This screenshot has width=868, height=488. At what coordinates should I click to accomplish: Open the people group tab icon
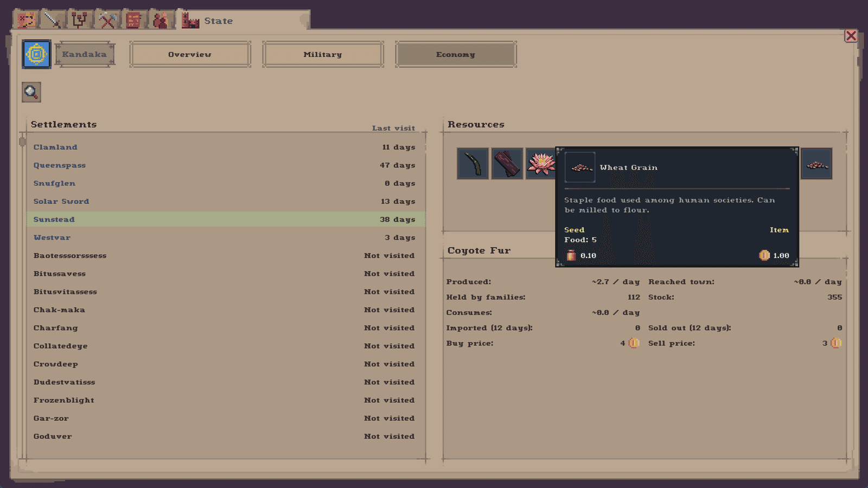click(161, 20)
